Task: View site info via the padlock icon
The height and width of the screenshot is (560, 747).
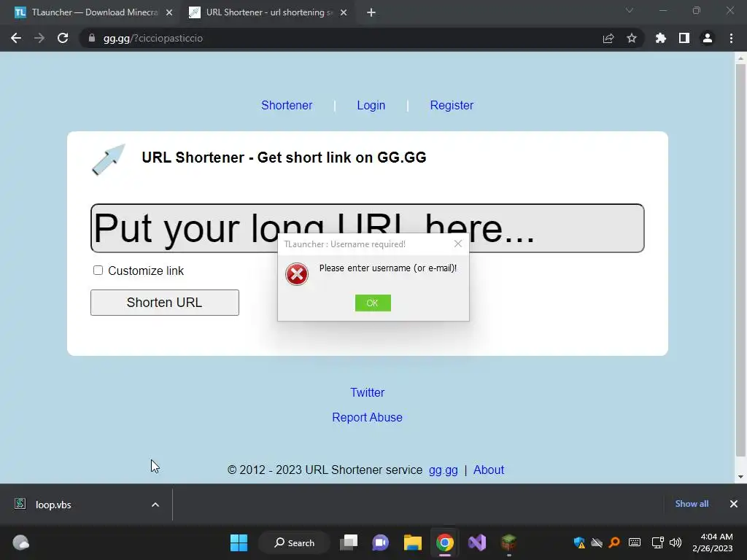Action: pyautogui.click(x=91, y=38)
